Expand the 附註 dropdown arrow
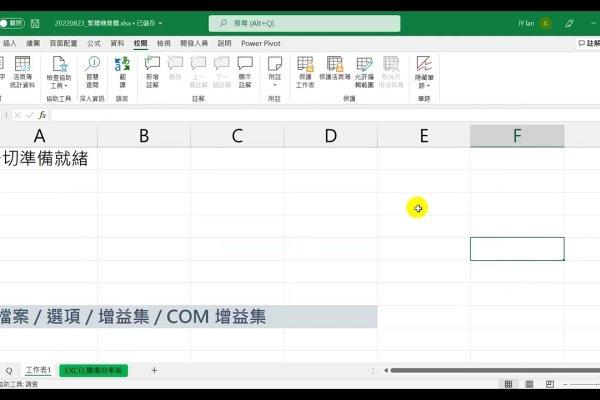The height and width of the screenshot is (400, 600). click(x=275, y=85)
